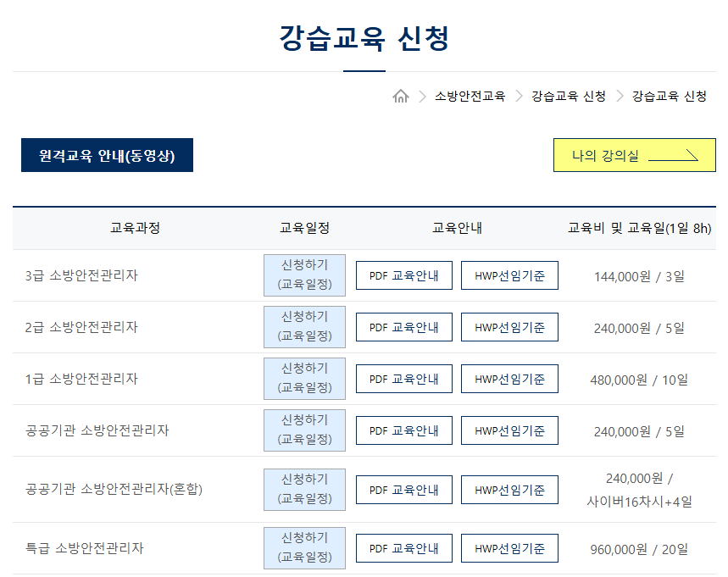Image resolution: width=728 pixels, height=577 pixels.
Task: Click the 교육일정 column header
Action: tap(304, 228)
